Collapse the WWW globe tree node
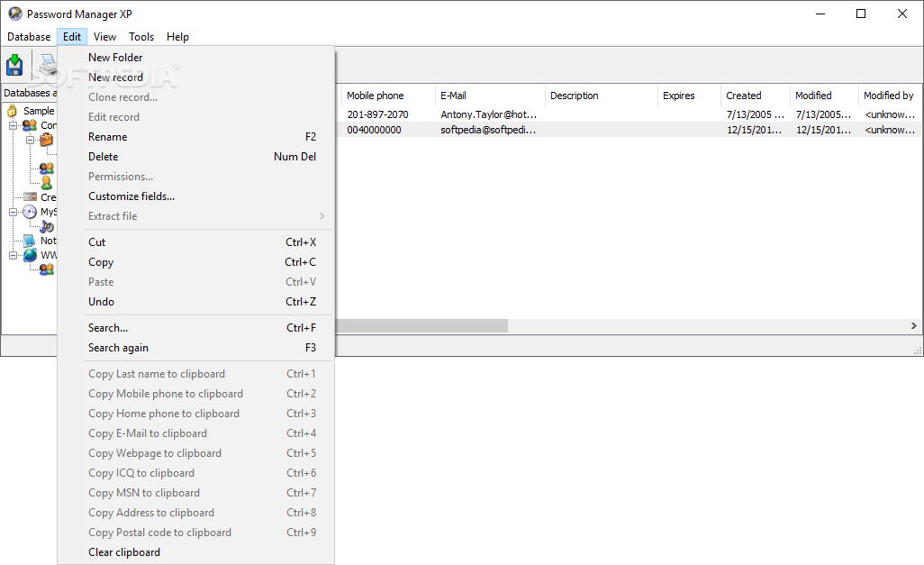The height and width of the screenshot is (565, 924). [13, 255]
